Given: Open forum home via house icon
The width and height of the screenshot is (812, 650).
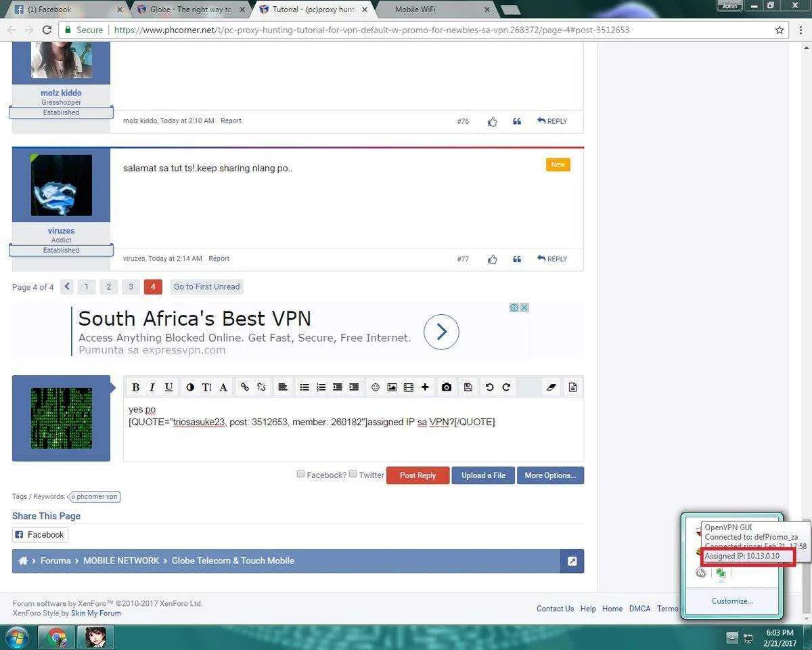Looking at the screenshot, I should [23, 561].
